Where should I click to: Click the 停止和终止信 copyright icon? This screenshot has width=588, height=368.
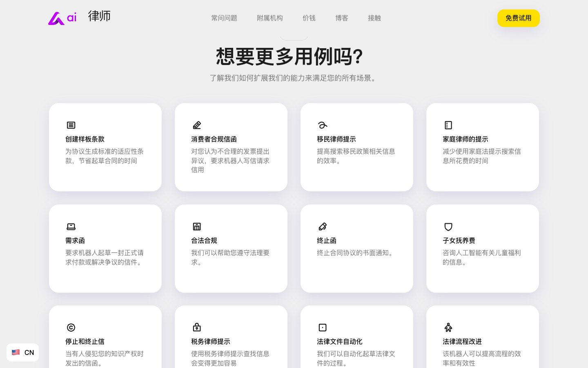[71, 328]
